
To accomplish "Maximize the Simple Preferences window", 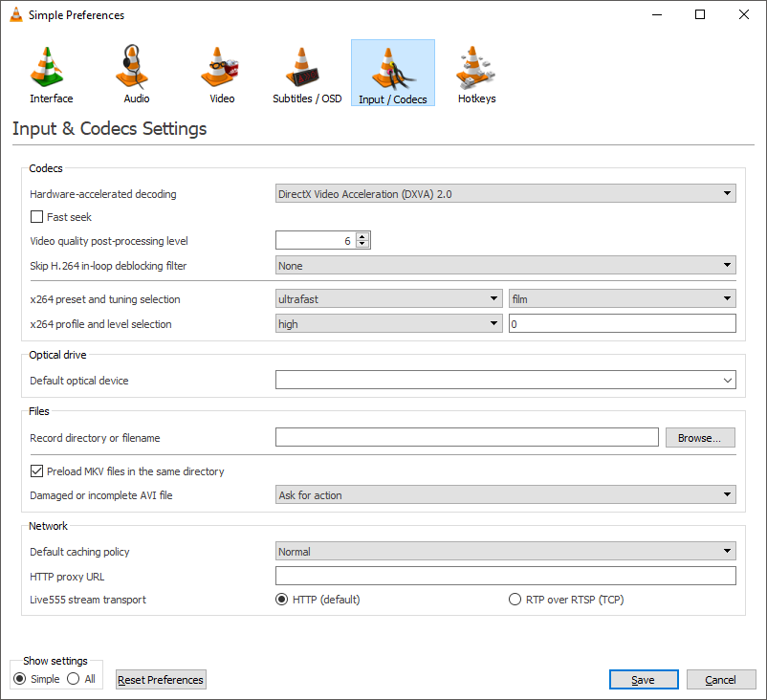I will (700, 14).
